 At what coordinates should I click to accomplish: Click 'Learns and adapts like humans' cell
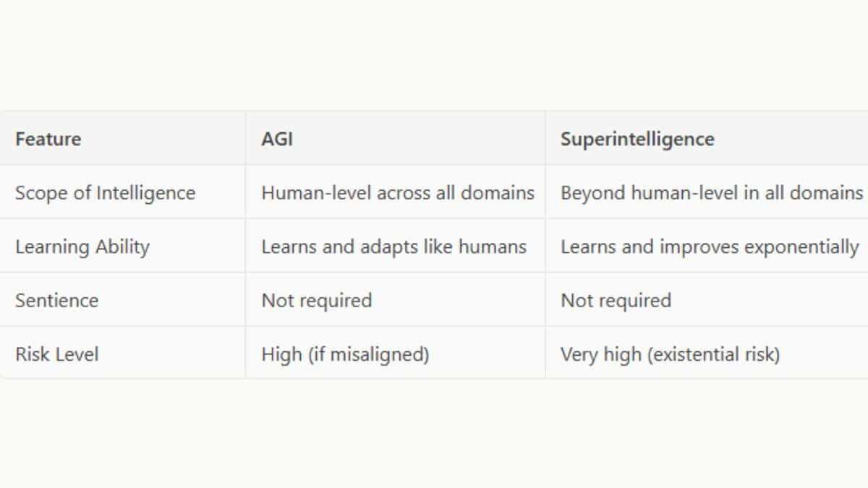click(x=393, y=247)
